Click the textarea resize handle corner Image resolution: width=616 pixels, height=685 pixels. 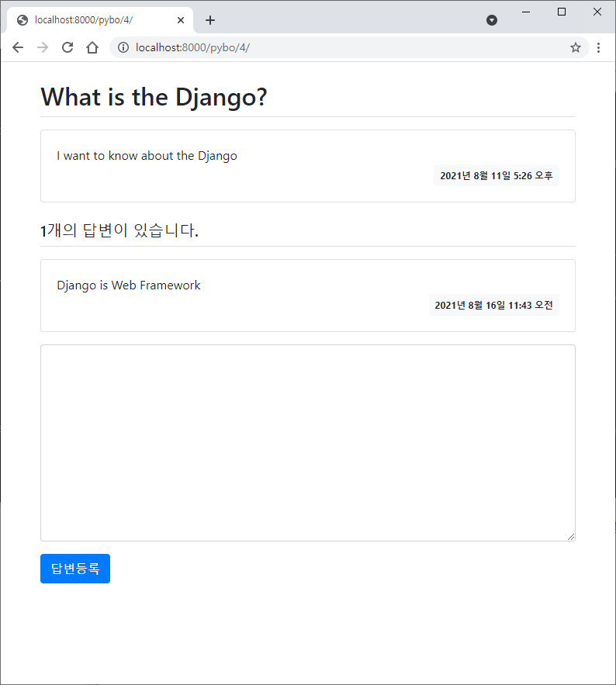tap(571, 537)
